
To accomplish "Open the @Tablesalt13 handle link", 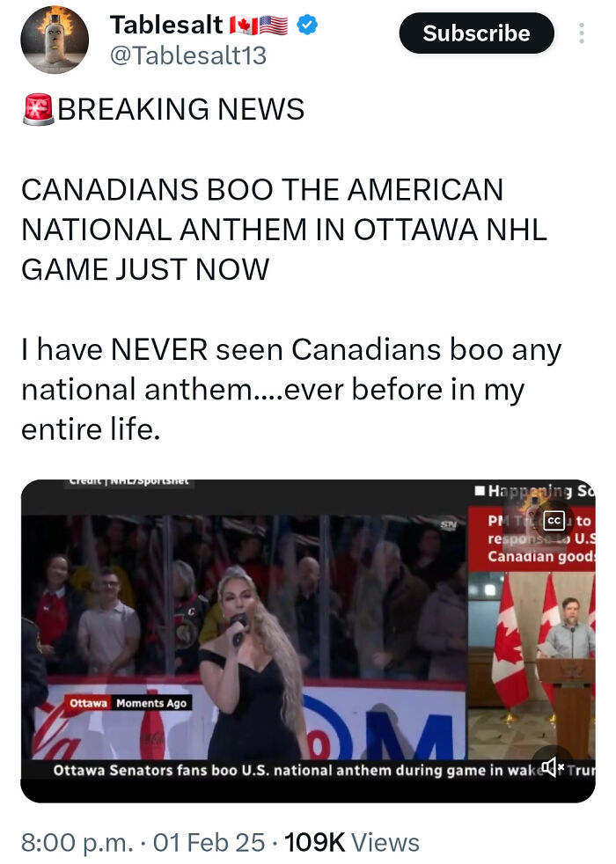I will 188,55.
